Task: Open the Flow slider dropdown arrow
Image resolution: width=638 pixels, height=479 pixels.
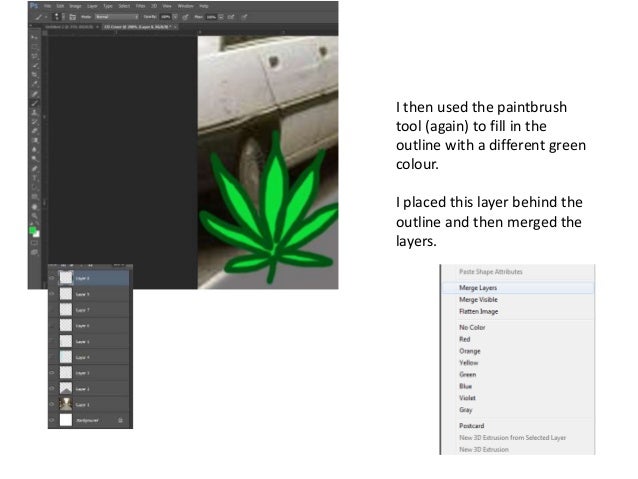Action: click(221, 17)
